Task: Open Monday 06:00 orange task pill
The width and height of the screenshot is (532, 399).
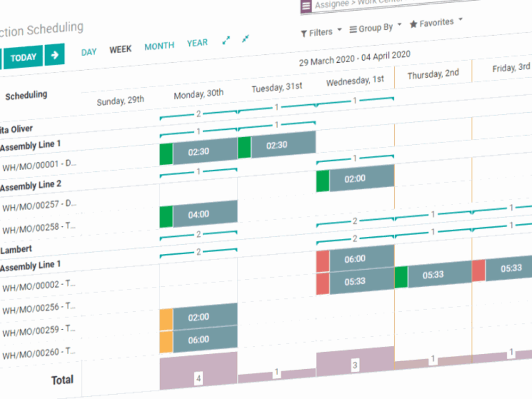Action: [198, 339]
